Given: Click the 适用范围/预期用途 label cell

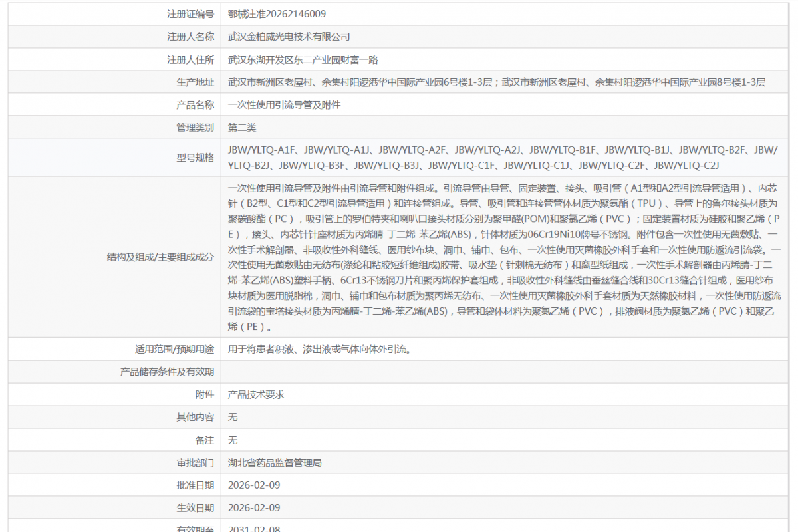Looking at the screenshot, I should (114, 349).
